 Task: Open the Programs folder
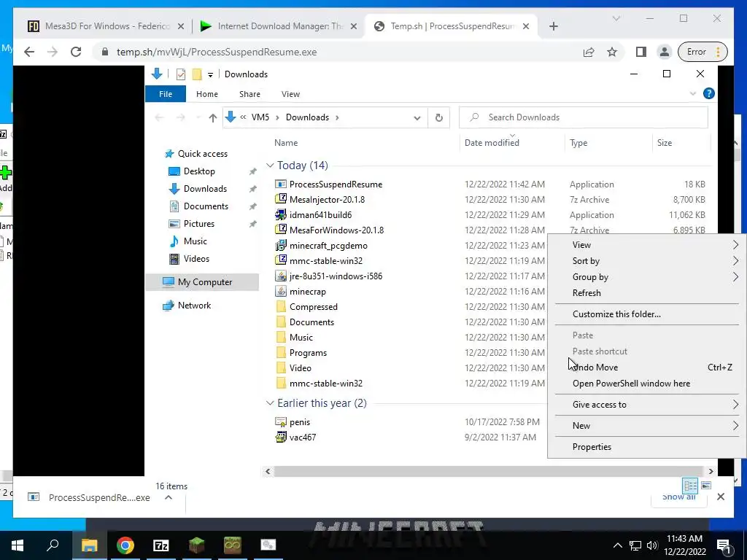[x=308, y=352]
